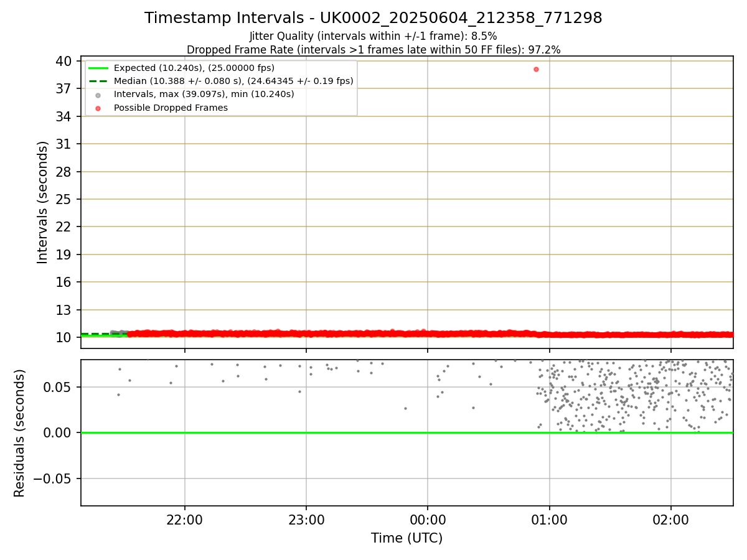Click the legend entry 'Expected (10.240s), (25.00000 fps)'
This screenshot has width=747, height=560.
[x=194, y=68]
